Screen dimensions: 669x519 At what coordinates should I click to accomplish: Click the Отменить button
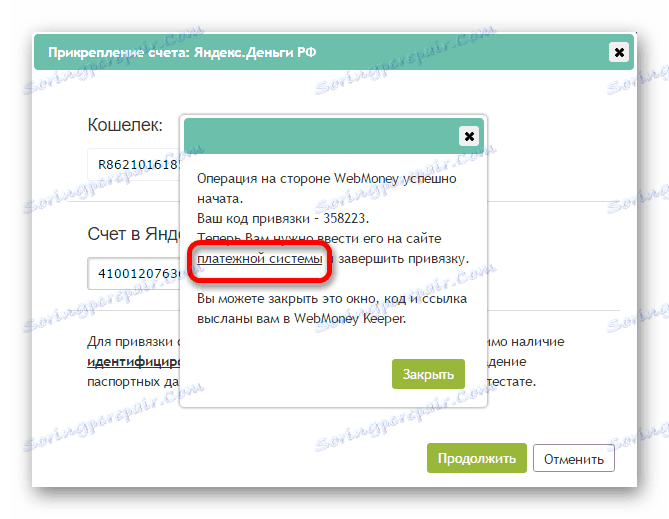[x=573, y=458]
